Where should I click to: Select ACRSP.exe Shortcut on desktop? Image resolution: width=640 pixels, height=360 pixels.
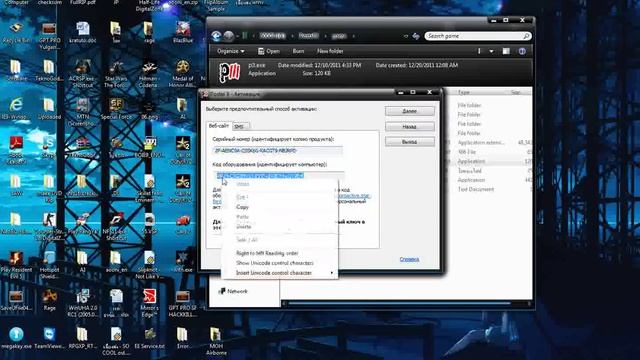click(x=83, y=73)
